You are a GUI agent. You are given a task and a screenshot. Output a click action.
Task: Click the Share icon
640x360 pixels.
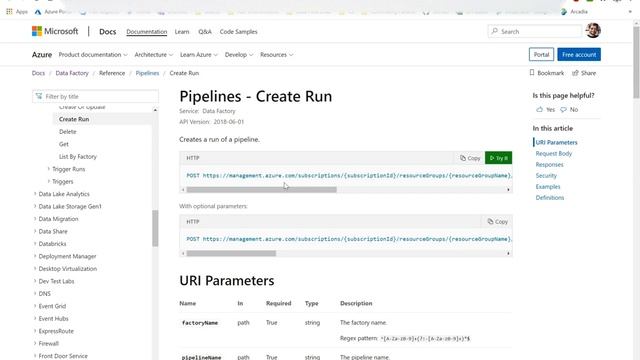coord(575,73)
